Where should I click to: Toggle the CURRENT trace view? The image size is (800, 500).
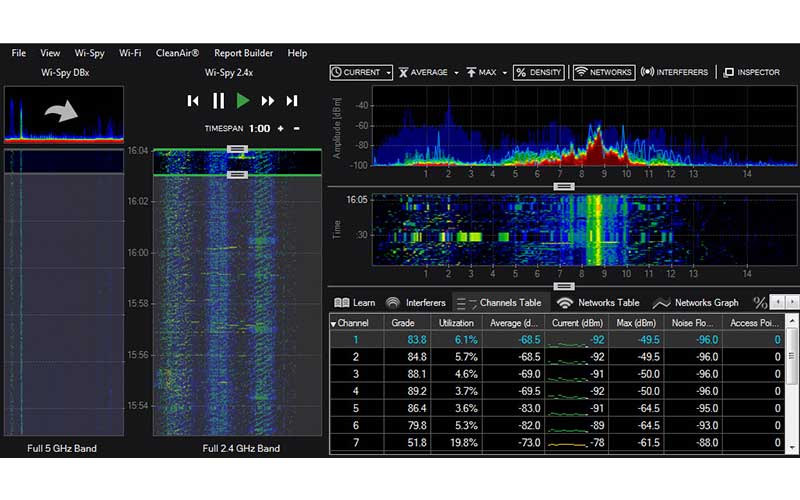click(357, 72)
